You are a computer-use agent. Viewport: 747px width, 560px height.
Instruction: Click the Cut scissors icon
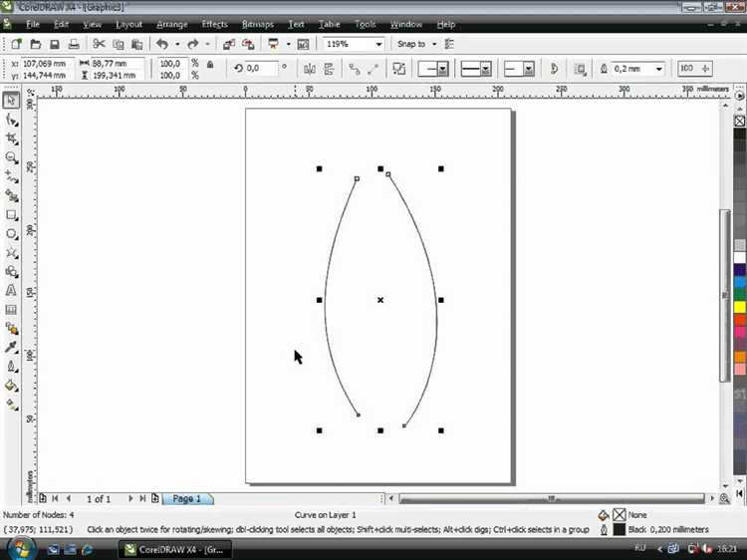pos(99,44)
